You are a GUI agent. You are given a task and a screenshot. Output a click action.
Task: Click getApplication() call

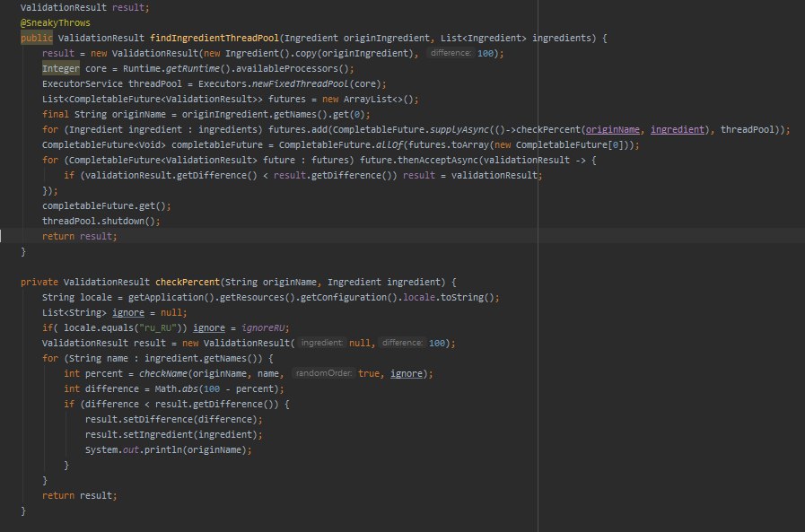pos(171,298)
